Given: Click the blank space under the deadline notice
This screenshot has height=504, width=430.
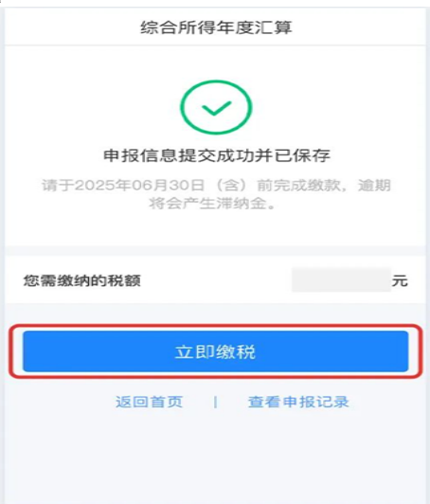Looking at the screenshot, I should [215, 228].
